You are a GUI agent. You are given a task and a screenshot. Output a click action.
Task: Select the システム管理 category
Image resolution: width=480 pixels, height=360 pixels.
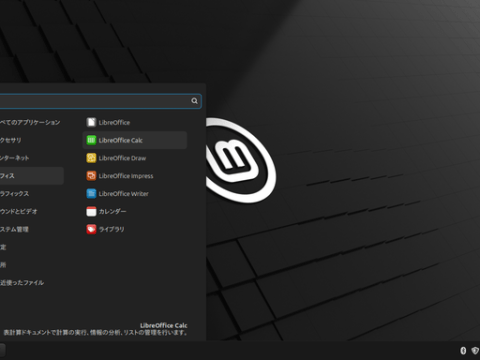pos(14,229)
